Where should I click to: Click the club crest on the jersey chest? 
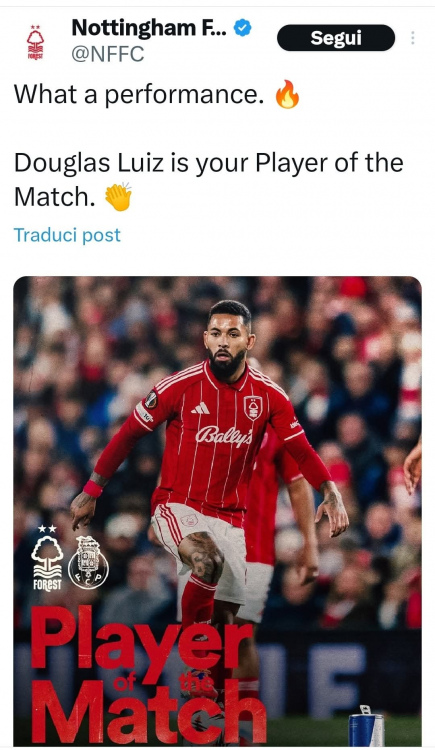[x=253, y=408]
